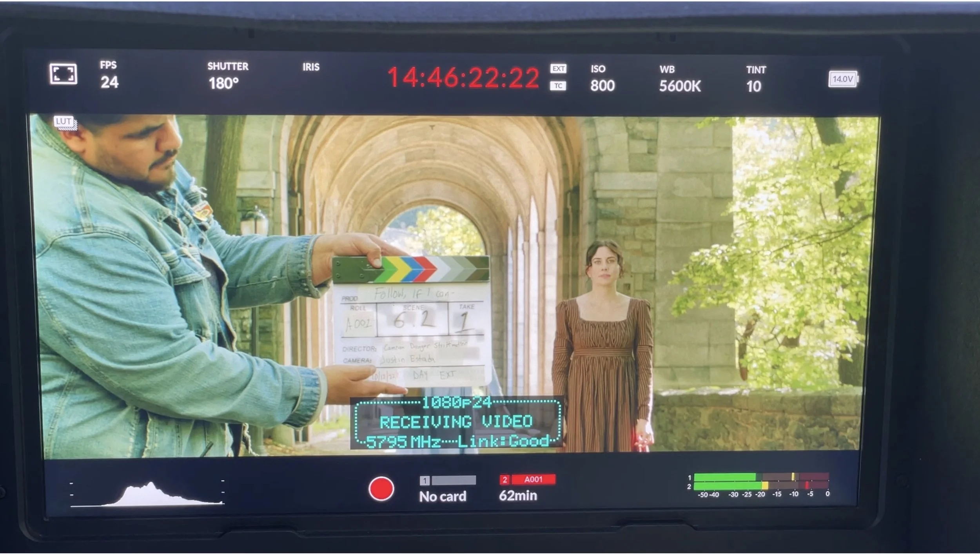The image size is (980, 554).
Task: Tap the frame guides monitor icon
Action: point(63,74)
